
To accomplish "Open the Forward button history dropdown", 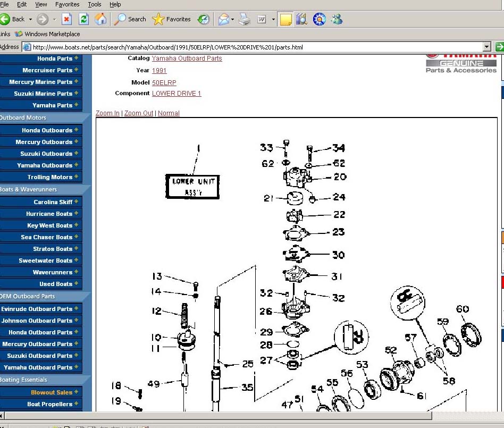I will (x=54, y=19).
